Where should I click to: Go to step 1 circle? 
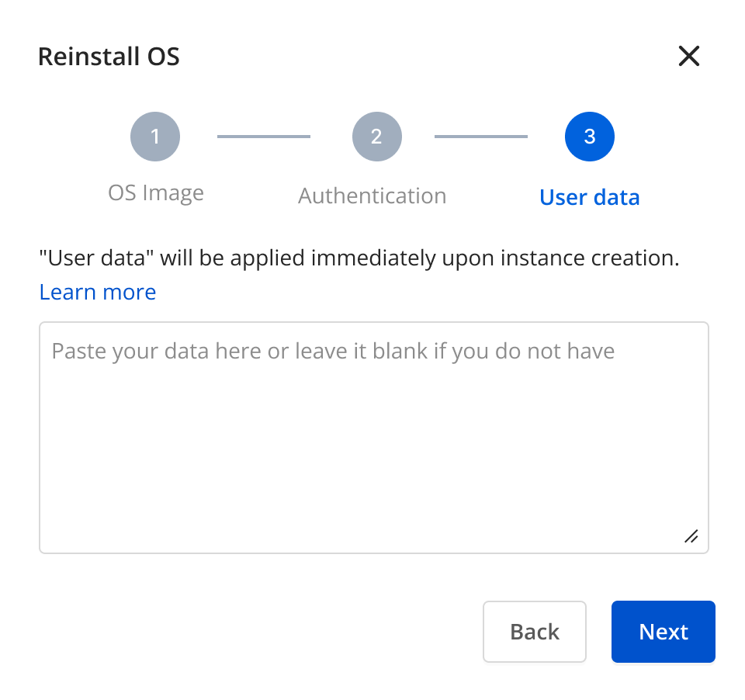point(155,137)
